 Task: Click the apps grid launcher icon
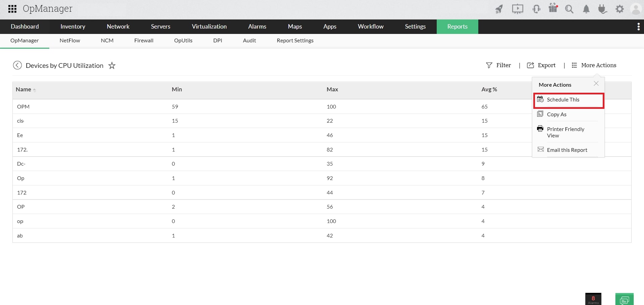click(12, 9)
